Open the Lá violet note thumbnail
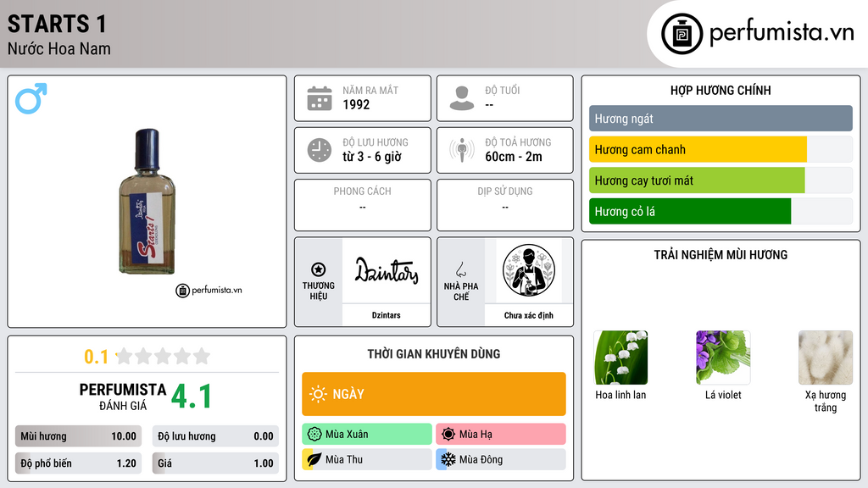The image size is (868, 488). click(x=723, y=358)
